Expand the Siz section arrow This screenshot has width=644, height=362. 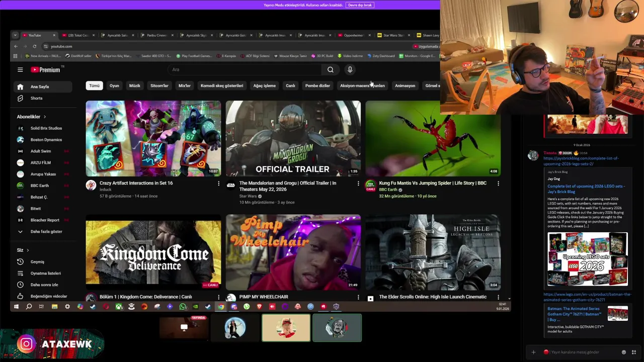28,250
